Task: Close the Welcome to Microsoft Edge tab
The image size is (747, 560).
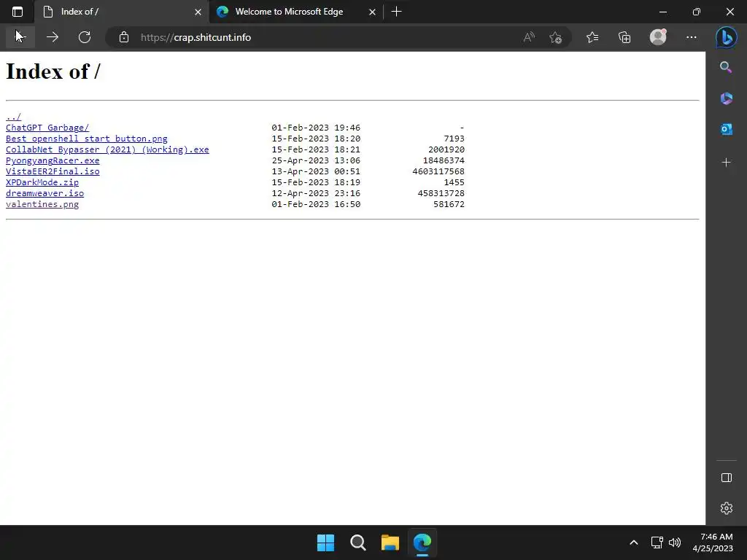Action: 373,12
